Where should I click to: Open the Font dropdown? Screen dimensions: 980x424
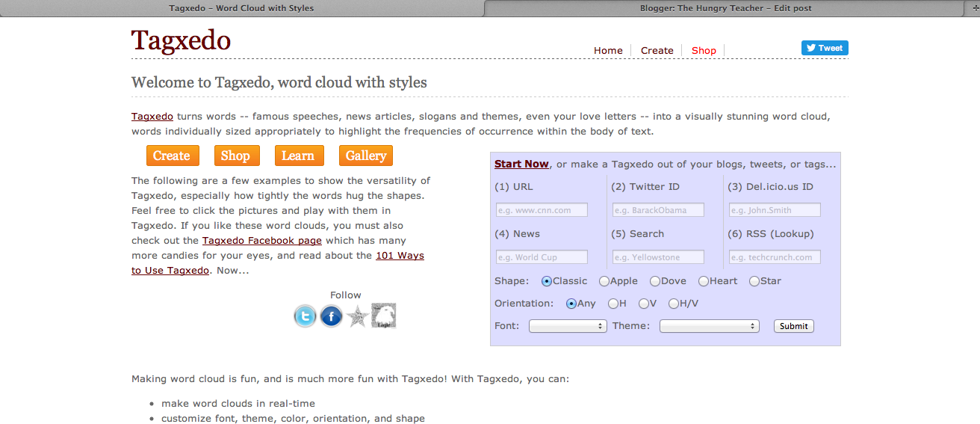click(568, 326)
